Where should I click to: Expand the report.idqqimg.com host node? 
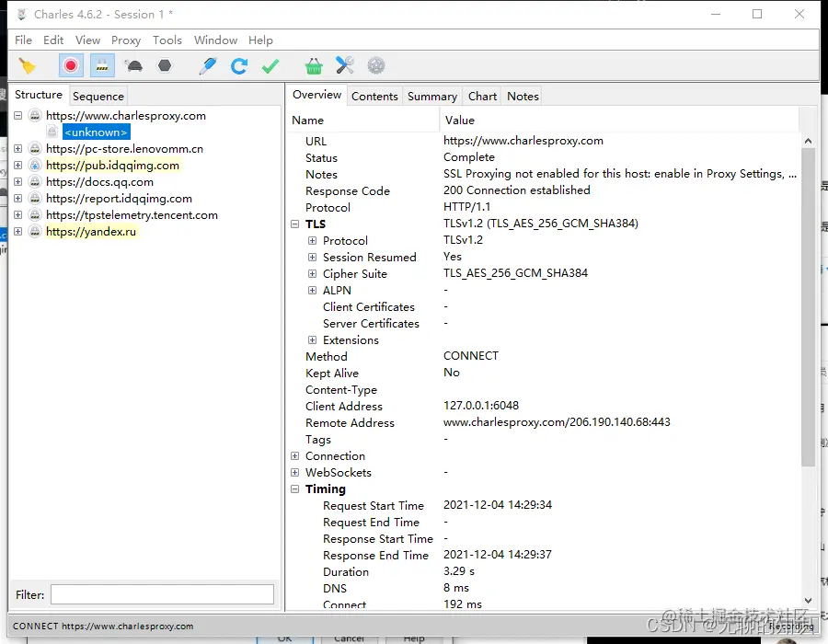(x=18, y=198)
